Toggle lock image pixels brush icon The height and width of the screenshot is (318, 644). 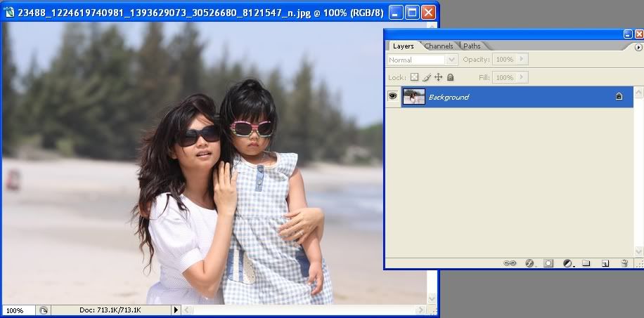(426, 77)
